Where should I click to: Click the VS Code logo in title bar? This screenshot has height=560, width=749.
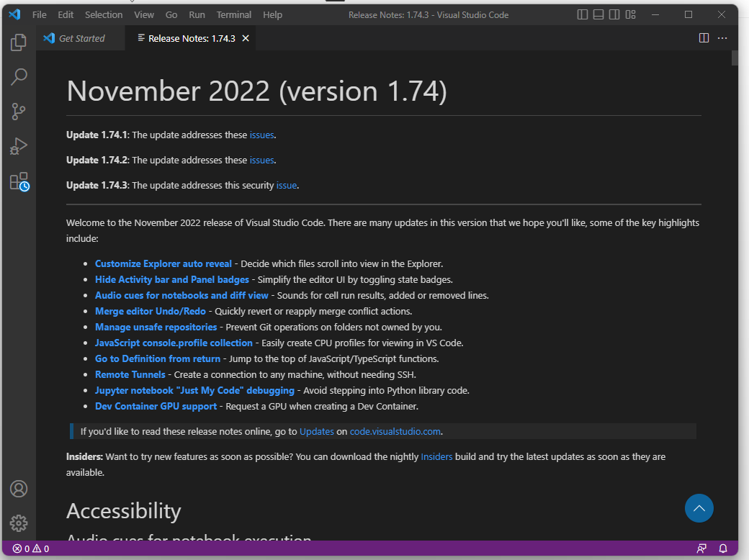(15, 14)
